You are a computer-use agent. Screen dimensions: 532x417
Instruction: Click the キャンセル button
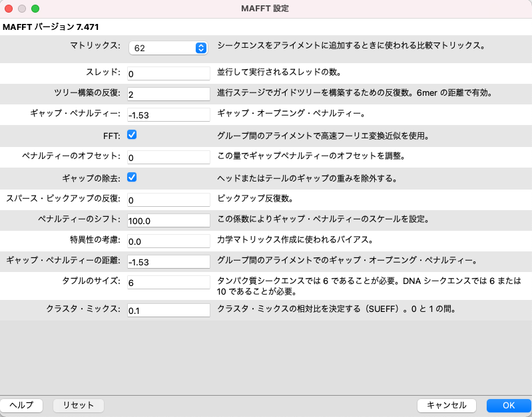click(x=447, y=405)
